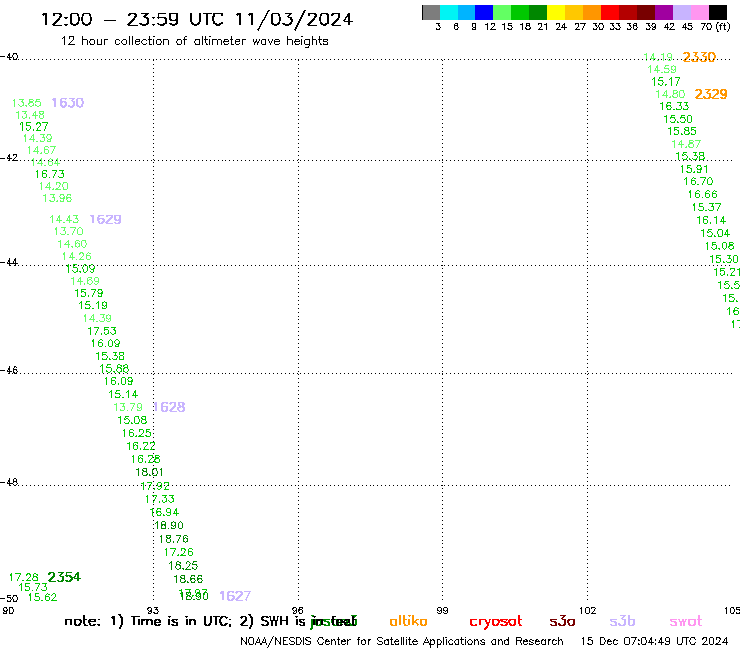Click the wave height value 13.96
740x650 pixels.
(57, 198)
